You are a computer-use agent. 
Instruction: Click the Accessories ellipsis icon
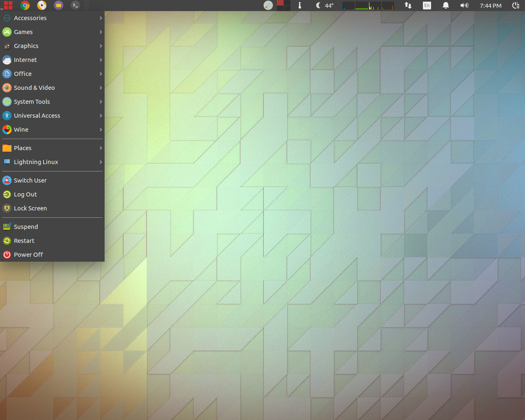[7, 18]
